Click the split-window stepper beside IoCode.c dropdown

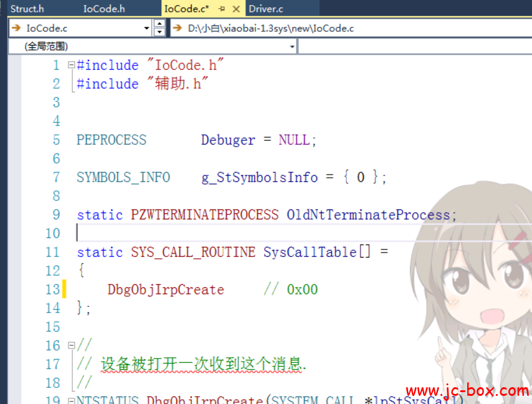click(x=159, y=28)
